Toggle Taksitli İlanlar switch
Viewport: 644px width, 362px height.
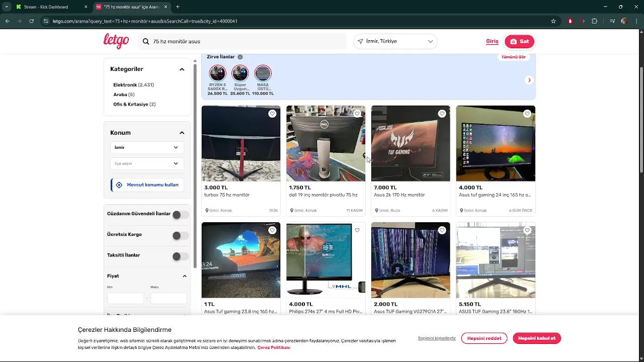tap(180, 256)
